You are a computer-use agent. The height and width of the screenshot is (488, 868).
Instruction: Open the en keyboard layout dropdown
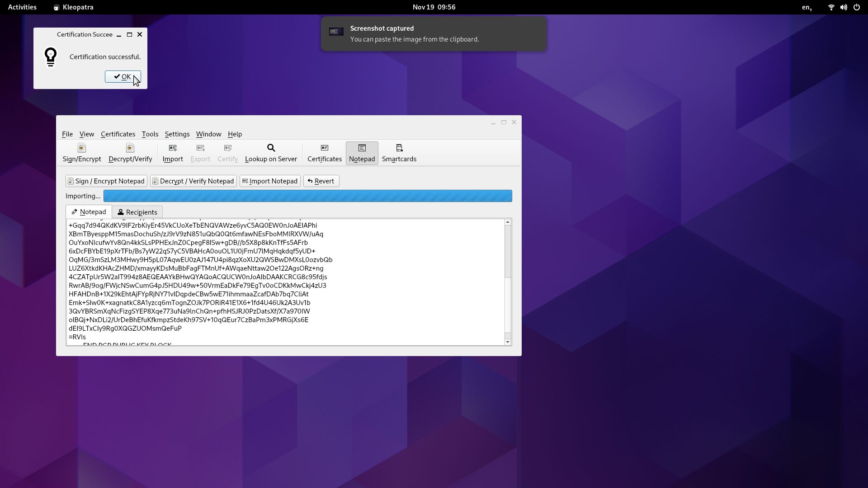point(807,7)
